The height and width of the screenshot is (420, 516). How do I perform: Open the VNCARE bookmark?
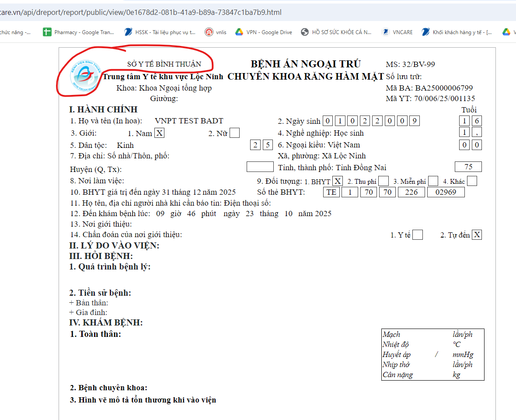[x=397, y=32]
